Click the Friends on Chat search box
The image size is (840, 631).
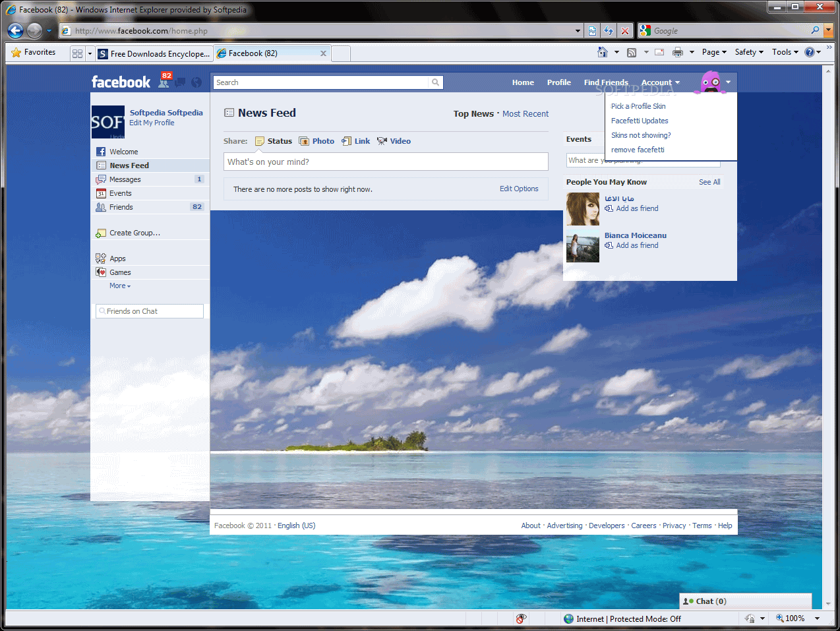(150, 311)
